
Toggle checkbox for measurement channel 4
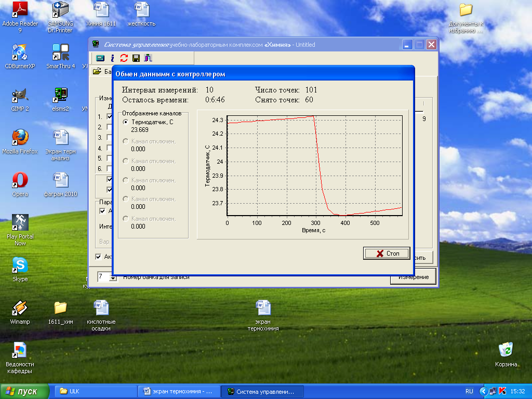(x=109, y=148)
